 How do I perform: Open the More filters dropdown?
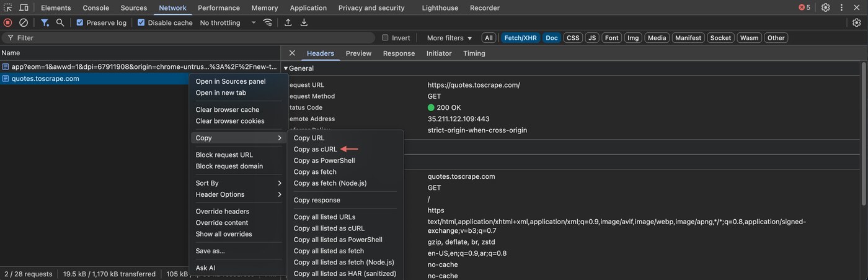[x=449, y=38]
